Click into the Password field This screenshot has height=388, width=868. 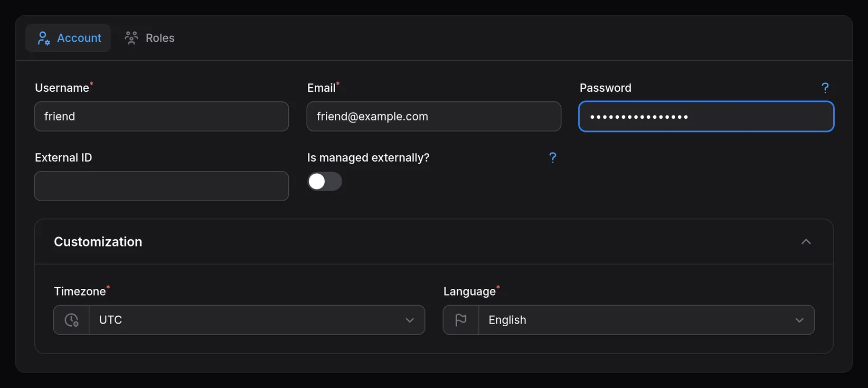click(x=706, y=116)
